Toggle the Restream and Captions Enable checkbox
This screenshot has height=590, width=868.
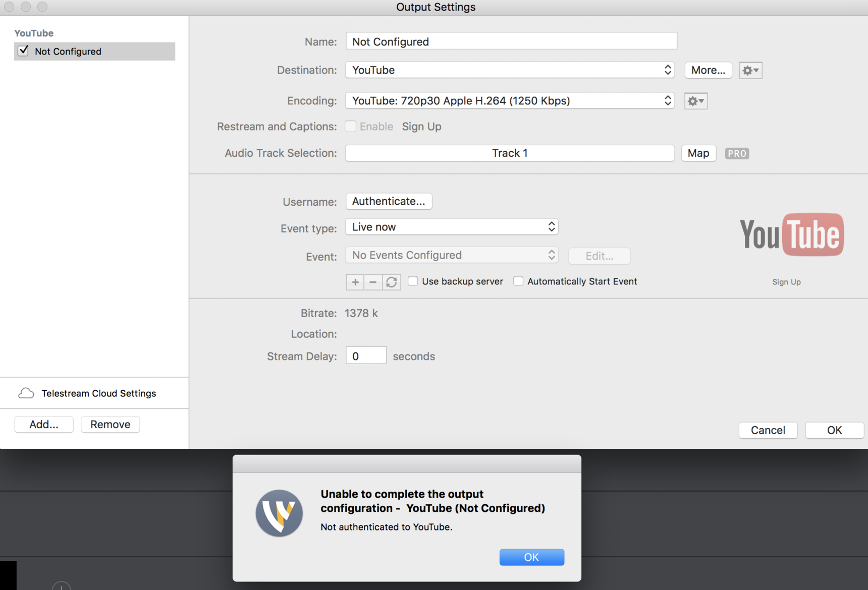click(x=351, y=126)
